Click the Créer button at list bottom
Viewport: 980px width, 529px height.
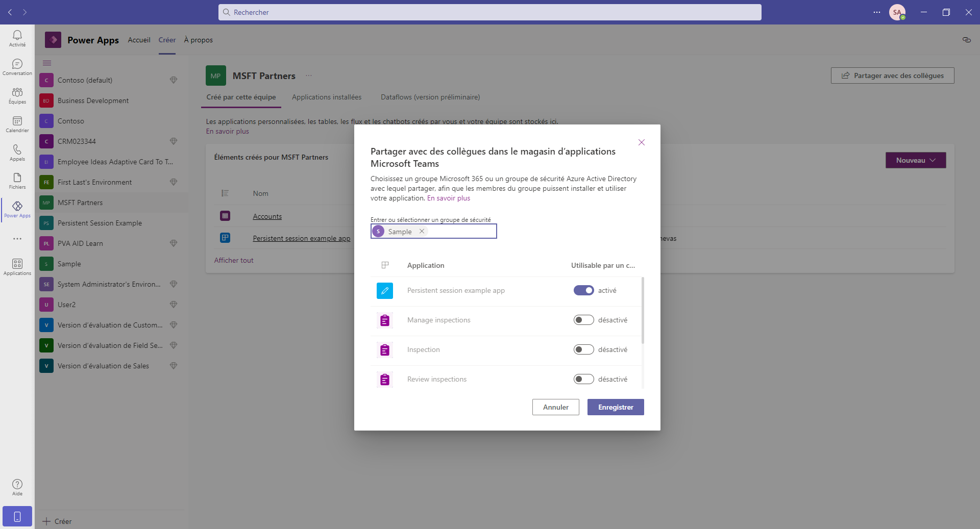[x=57, y=521]
